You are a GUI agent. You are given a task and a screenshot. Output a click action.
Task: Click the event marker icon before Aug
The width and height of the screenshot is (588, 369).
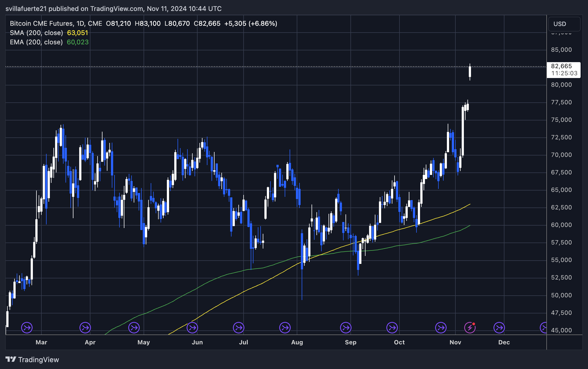(x=285, y=327)
